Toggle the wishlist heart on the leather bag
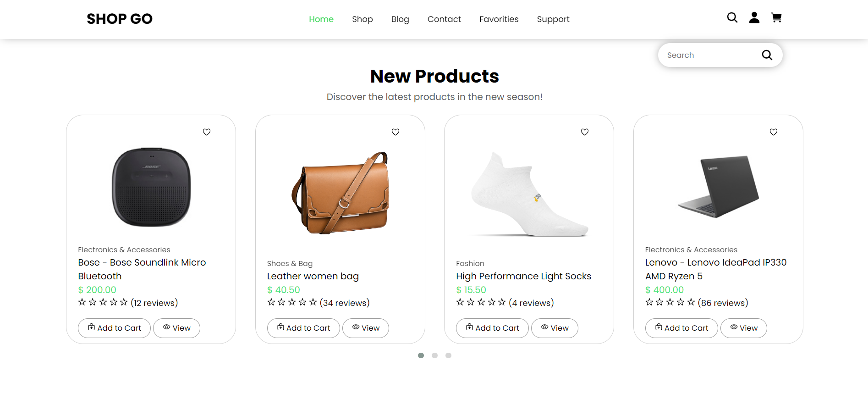868x405 pixels. (396, 132)
